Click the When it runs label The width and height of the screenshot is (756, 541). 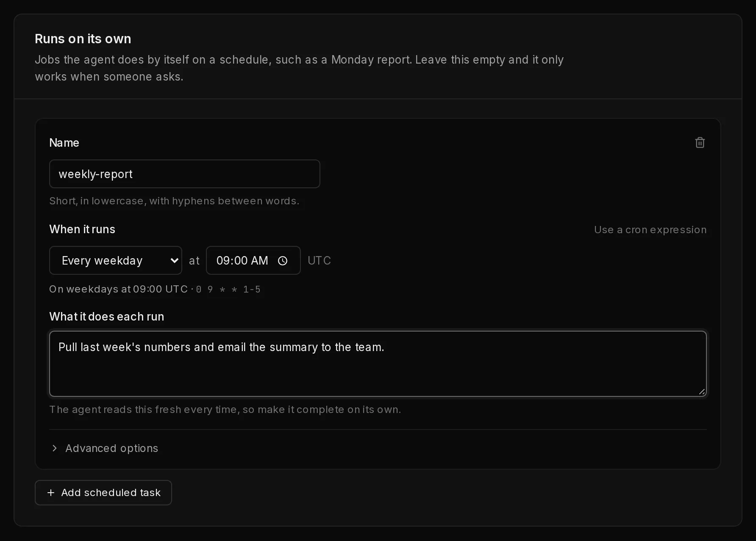82,229
